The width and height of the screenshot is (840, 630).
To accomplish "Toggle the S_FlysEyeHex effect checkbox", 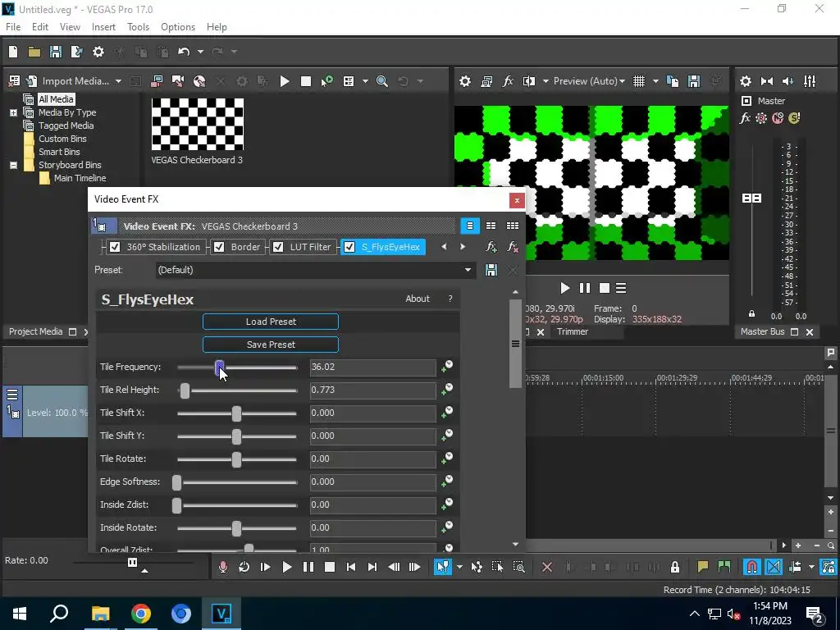I will [x=349, y=247].
